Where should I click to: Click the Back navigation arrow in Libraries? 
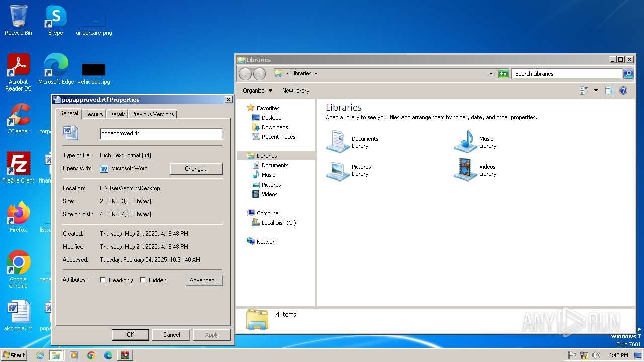(x=245, y=74)
